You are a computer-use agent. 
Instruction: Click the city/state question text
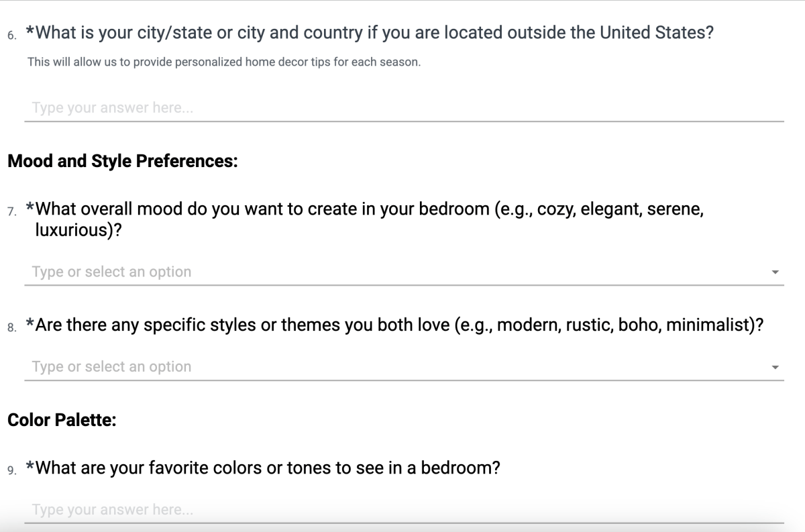[373, 33]
